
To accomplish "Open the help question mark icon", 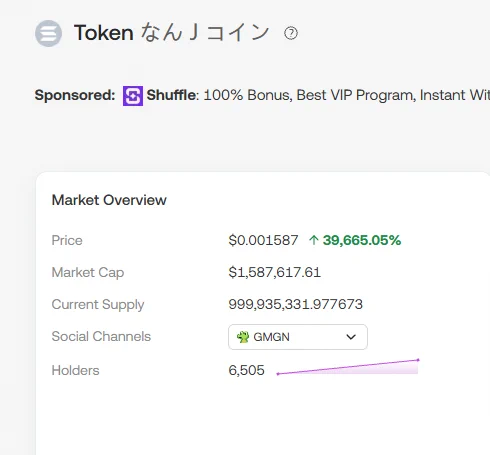I will tap(291, 33).
